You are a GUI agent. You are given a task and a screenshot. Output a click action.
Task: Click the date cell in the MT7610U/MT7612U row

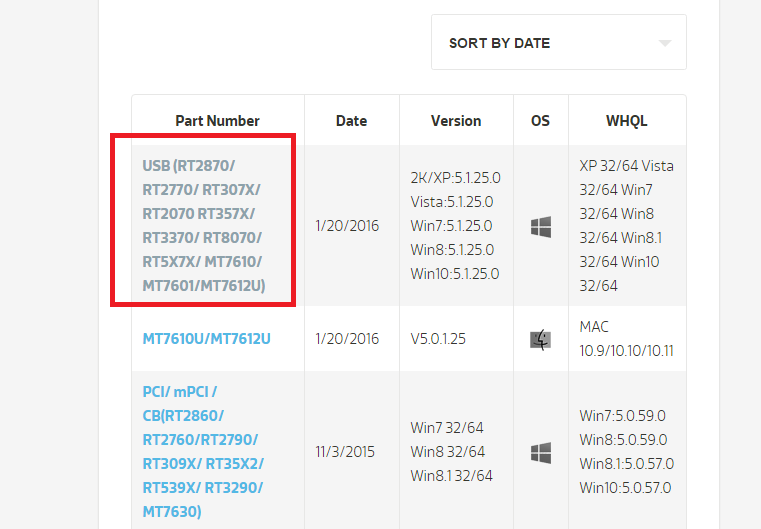tap(347, 339)
